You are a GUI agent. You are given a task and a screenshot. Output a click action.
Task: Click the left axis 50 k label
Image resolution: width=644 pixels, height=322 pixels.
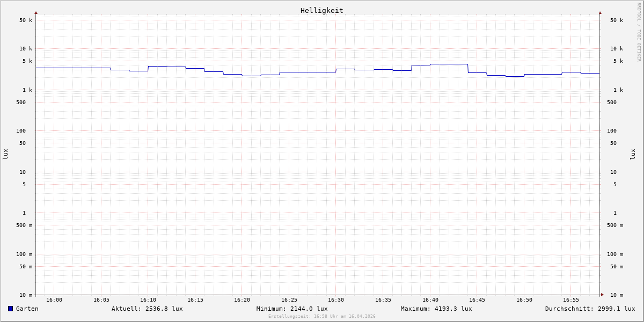26,20
